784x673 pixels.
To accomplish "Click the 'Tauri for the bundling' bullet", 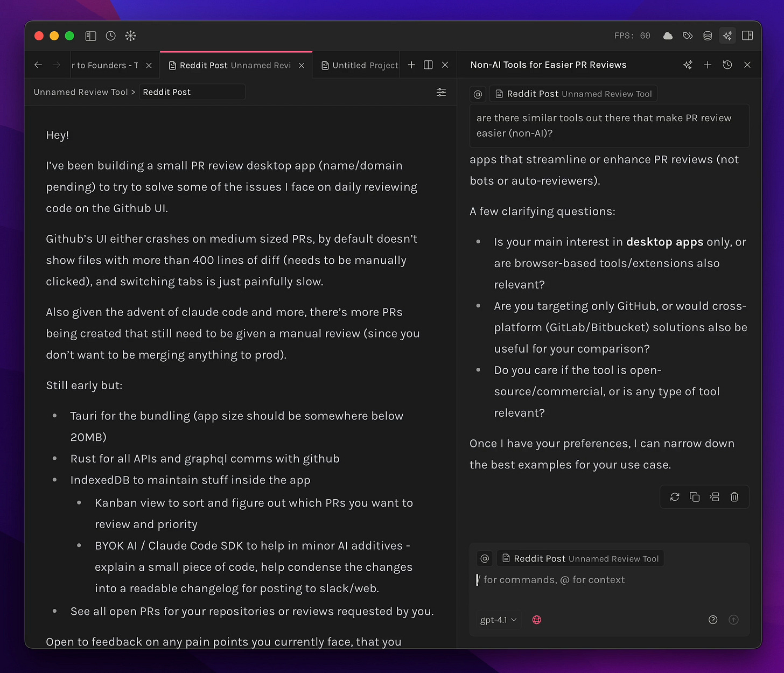I will click(x=237, y=426).
